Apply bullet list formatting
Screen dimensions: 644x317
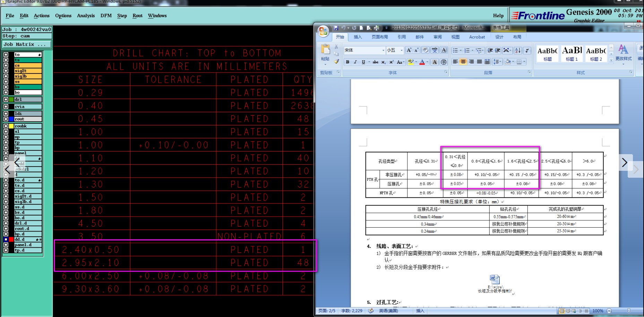455,51
